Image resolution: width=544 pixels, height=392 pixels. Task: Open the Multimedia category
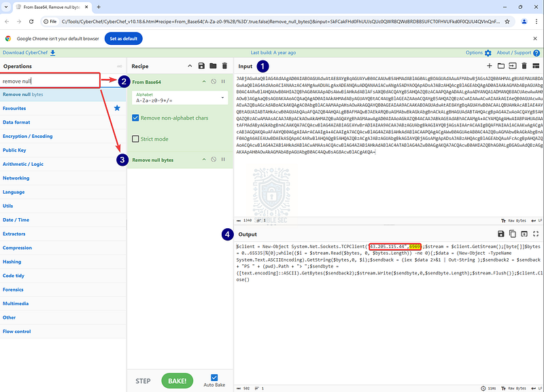click(63, 303)
